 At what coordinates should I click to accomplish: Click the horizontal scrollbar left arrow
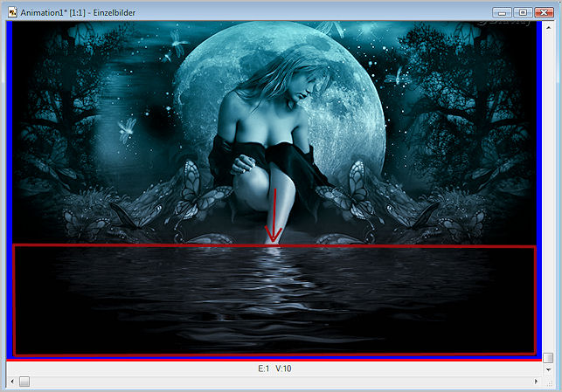tap(12, 382)
